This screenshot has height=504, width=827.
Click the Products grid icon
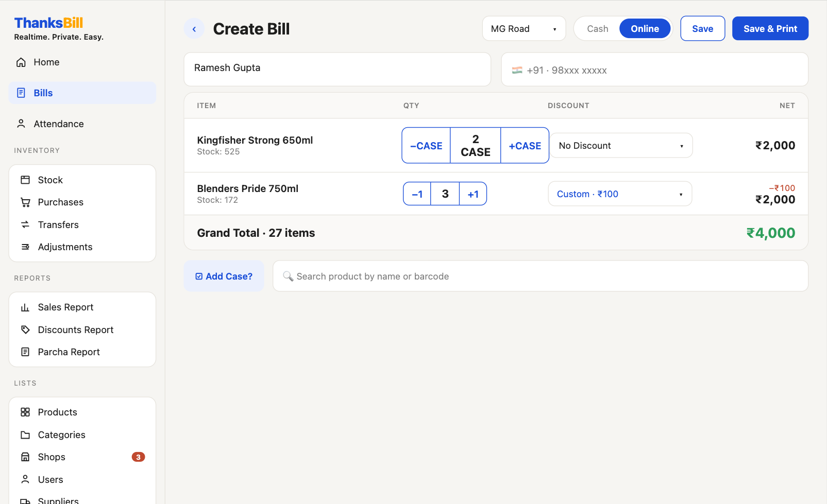(x=25, y=412)
